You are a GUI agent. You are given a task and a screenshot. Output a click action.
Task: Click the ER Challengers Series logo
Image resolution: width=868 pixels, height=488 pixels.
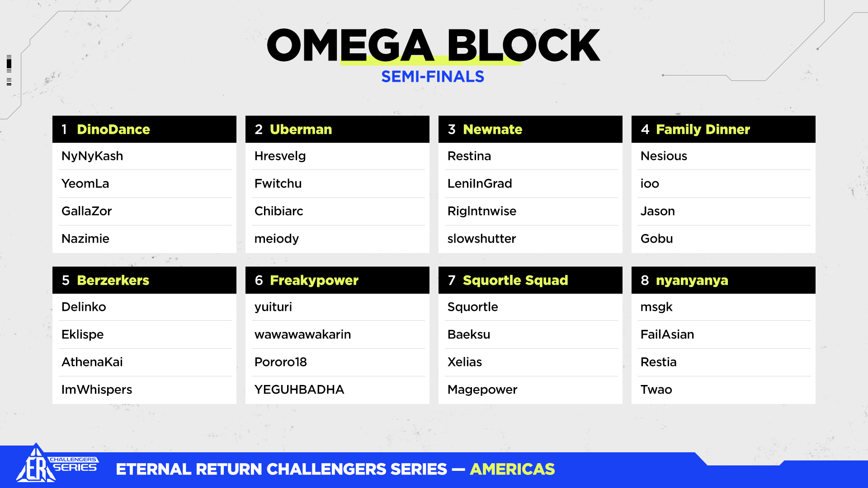pos(57,465)
